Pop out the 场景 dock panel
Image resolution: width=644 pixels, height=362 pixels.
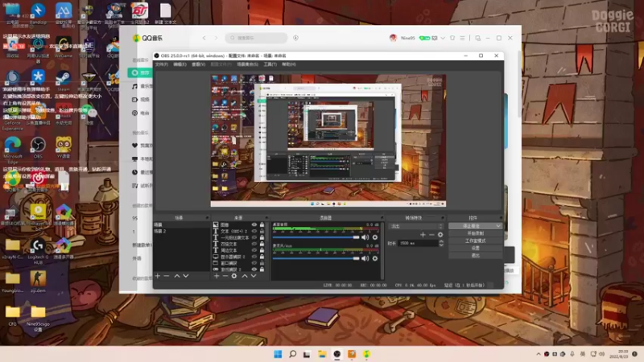207,217
